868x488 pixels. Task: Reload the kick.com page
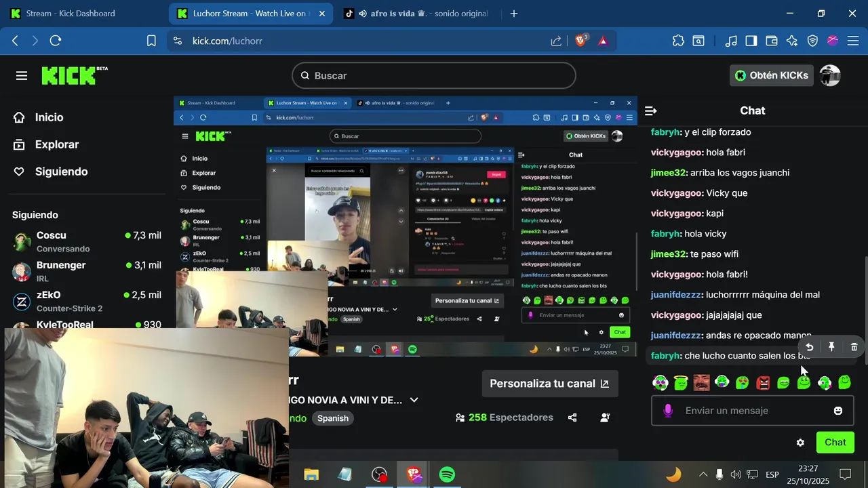tap(56, 41)
